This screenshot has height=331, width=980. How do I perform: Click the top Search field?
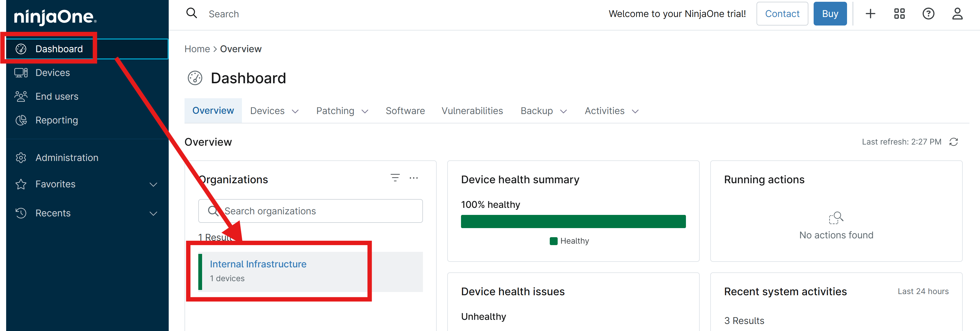(224, 14)
